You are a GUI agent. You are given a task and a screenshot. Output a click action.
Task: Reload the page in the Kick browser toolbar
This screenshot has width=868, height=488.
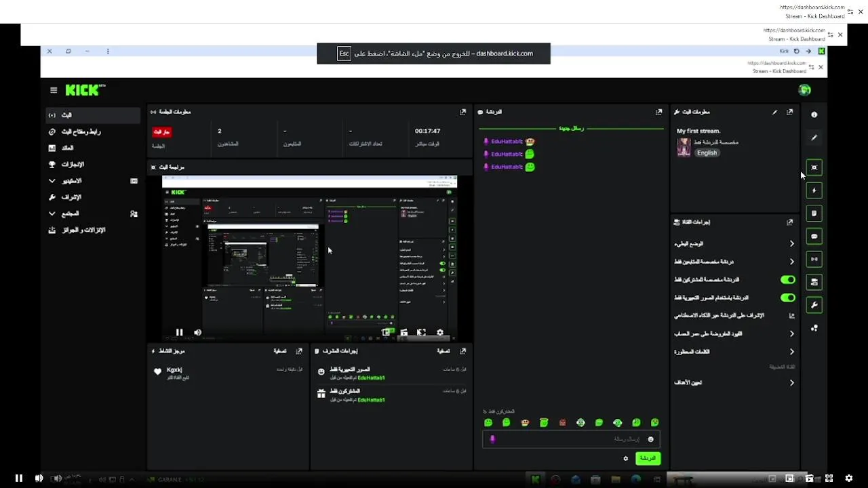(x=796, y=52)
